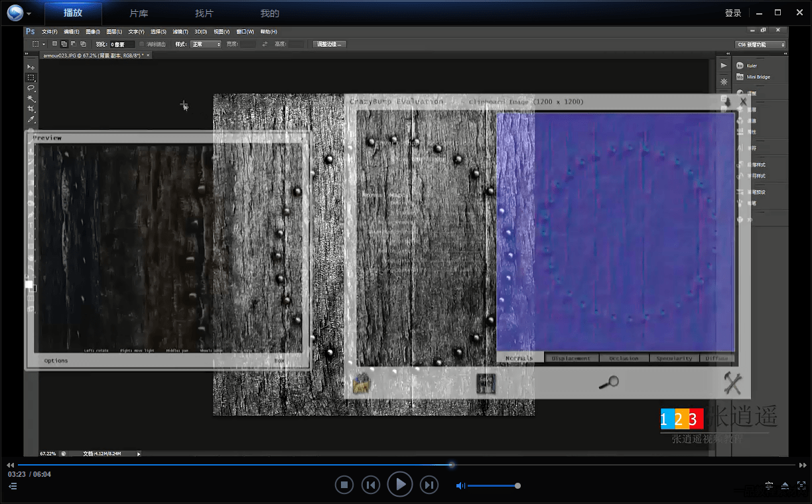Open the Actions panel play icon
Viewport: 812px width, 504px height.
724,66
